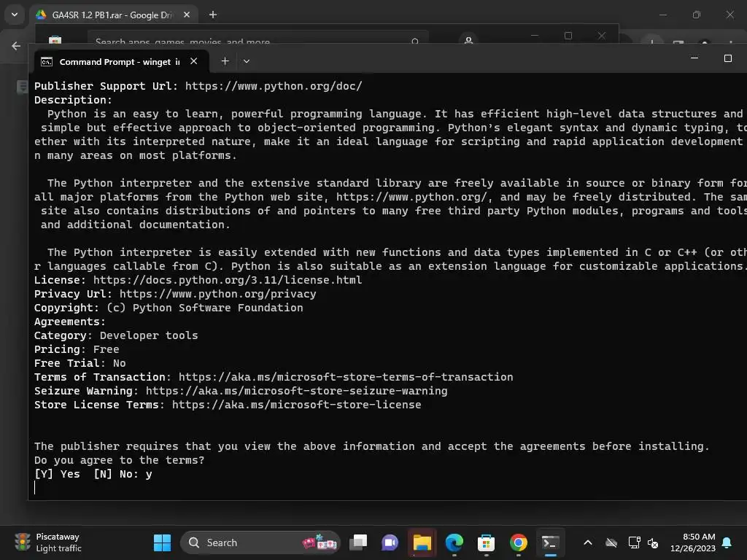Click the Command Prompt tab icon

pos(47,61)
